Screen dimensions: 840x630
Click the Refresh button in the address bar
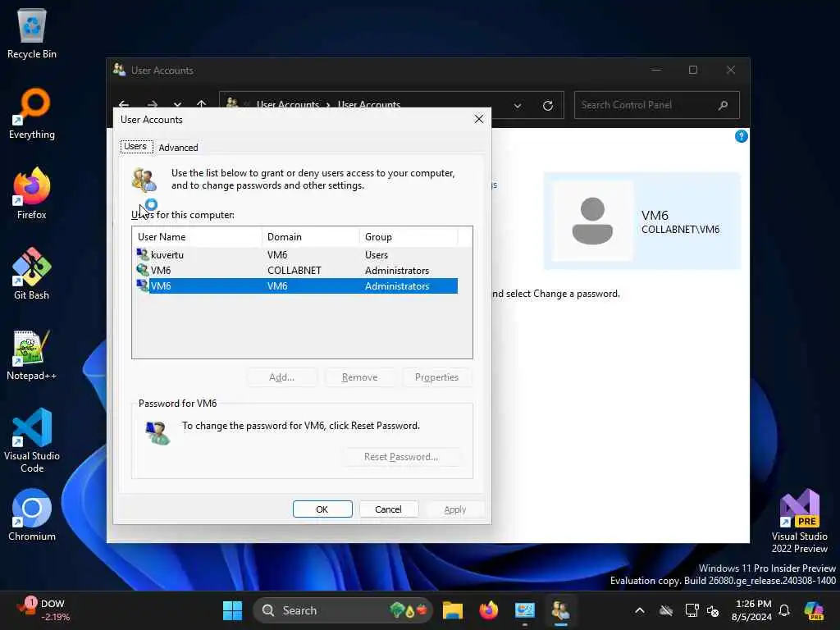[547, 106]
